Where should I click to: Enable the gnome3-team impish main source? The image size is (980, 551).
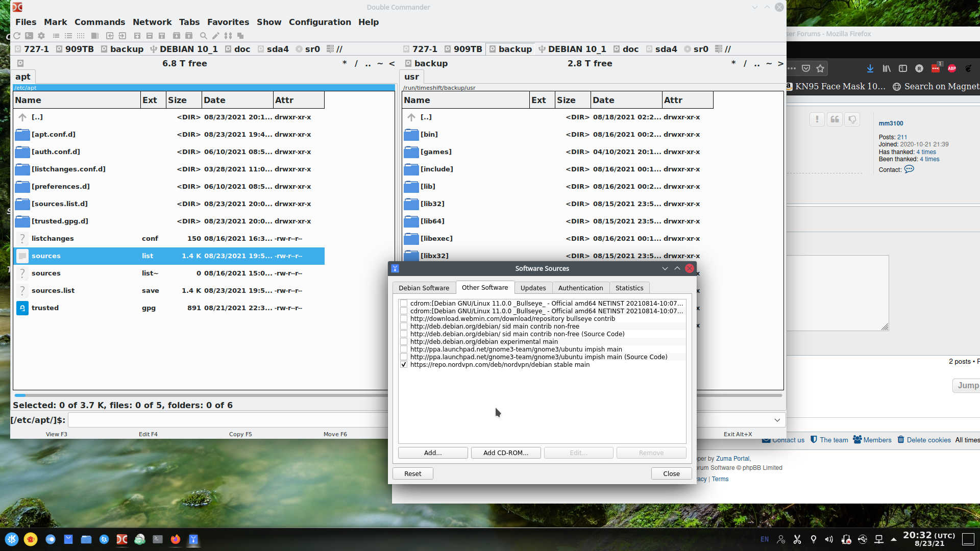(404, 349)
